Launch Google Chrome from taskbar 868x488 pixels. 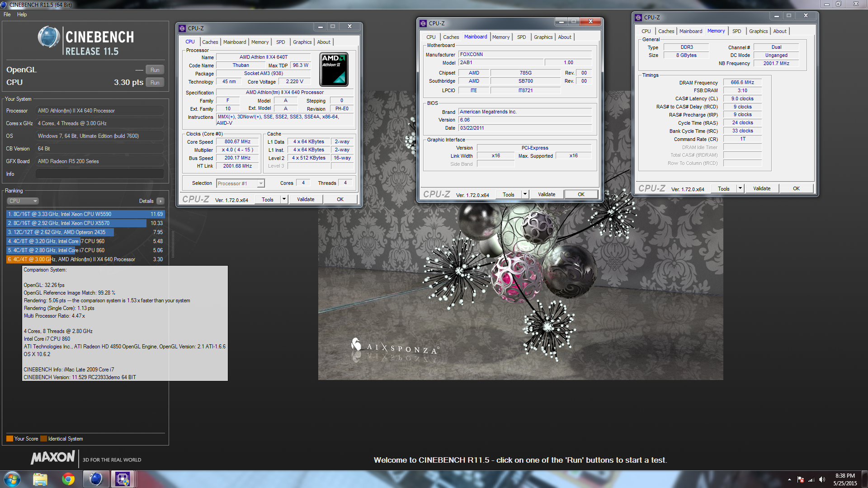coord(68,479)
